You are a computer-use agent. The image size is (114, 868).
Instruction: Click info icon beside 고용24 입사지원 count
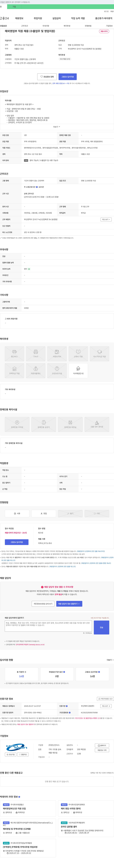pos(99,672)
